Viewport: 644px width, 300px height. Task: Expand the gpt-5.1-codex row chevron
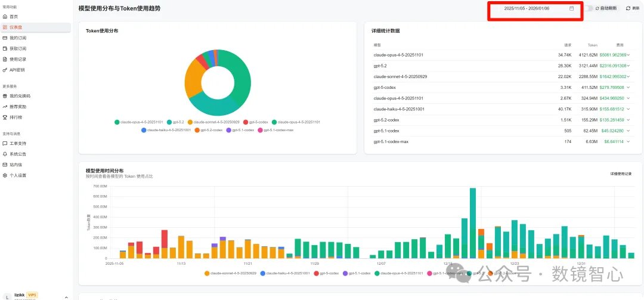(629, 131)
